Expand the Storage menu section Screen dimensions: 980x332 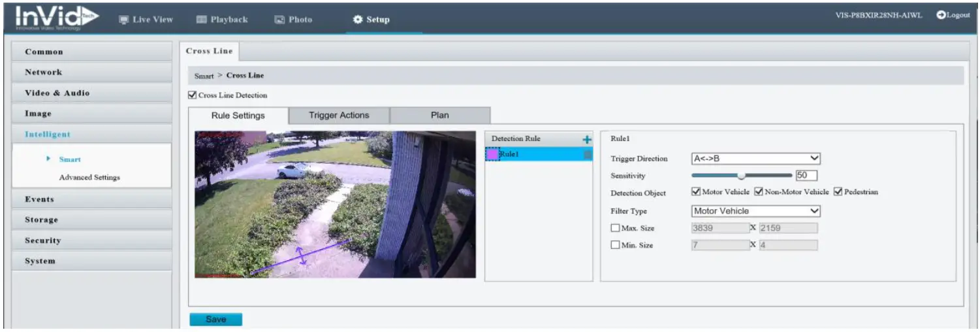click(x=92, y=220)
